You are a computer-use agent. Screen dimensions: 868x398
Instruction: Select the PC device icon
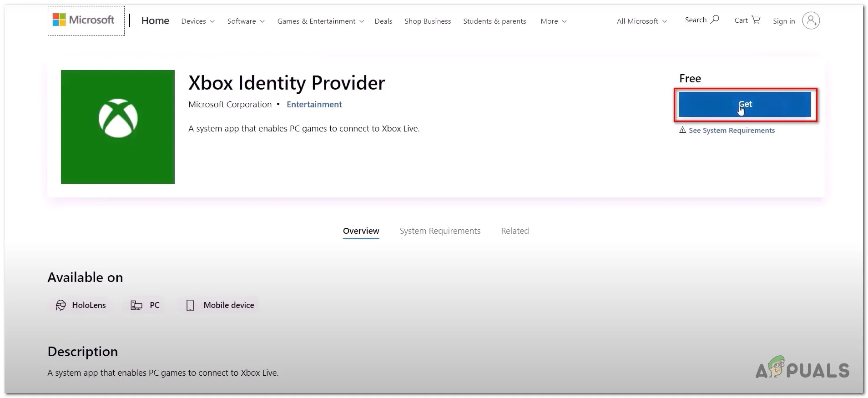pyautogui.click(x=136, y=305)
